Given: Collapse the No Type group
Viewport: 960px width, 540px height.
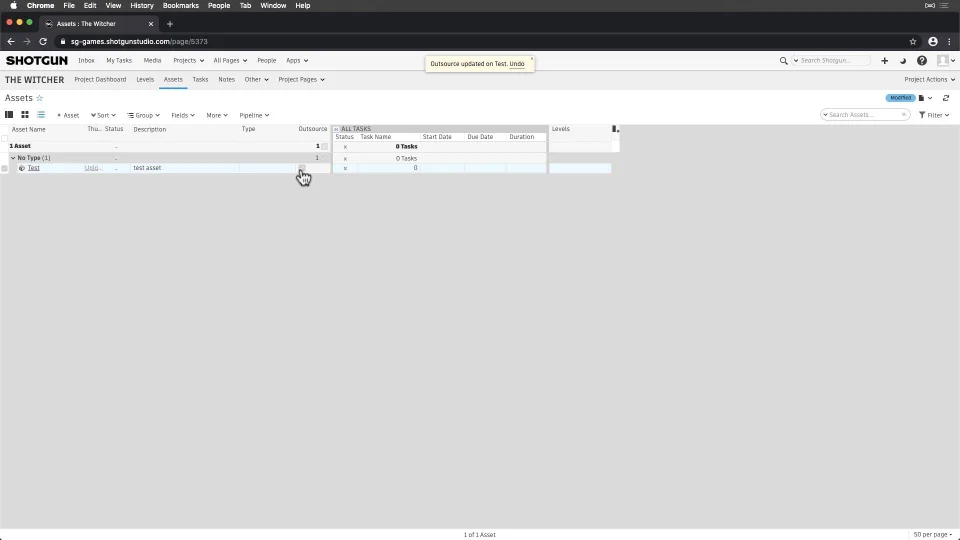Looking at the screenshot, I should (13, 158).
